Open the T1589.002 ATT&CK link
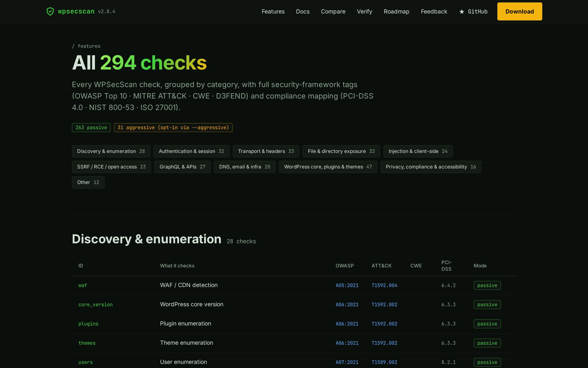This screenshot has width=588, height=368. pyautogui.click(x=384, y=362)
